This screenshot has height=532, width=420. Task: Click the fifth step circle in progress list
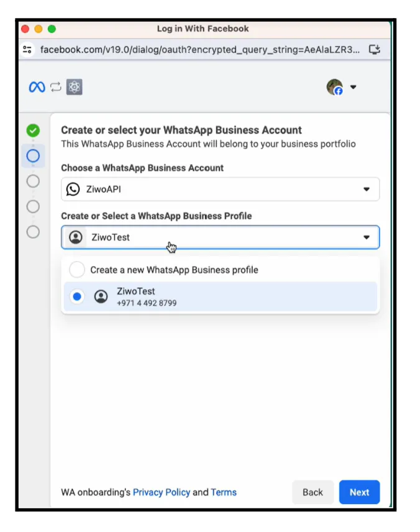click(x=33, y=232)
